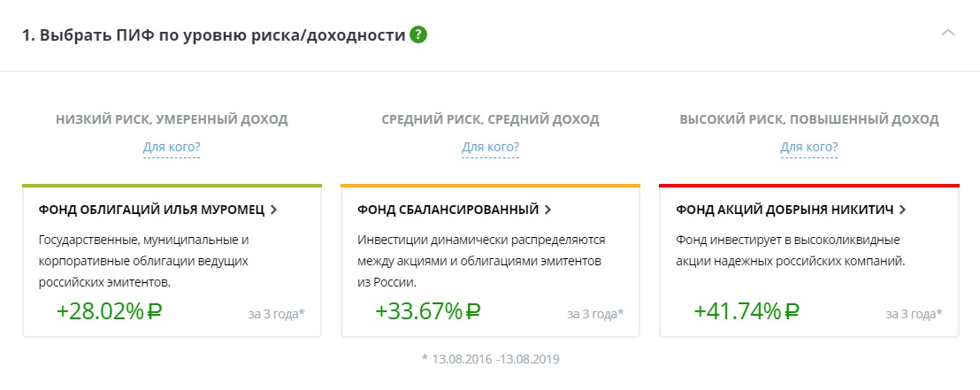The height and width of the screenshot is (390, 980).
Task: Collapse the section with the top-right chevron
Action: (x=948, y=33)
